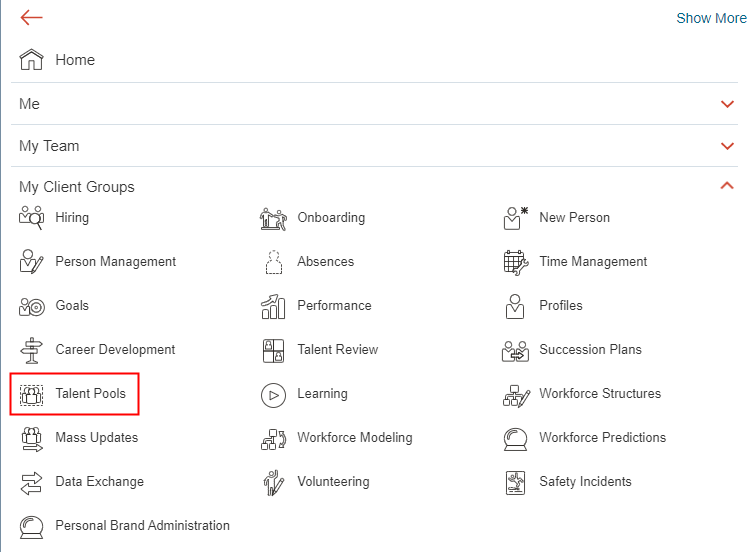Image resolution: width=748 pixels, height=552 pixels.
Task: Open the Personal Brand Administration icon
Action: pyautogui.click(x=31, y=527)
